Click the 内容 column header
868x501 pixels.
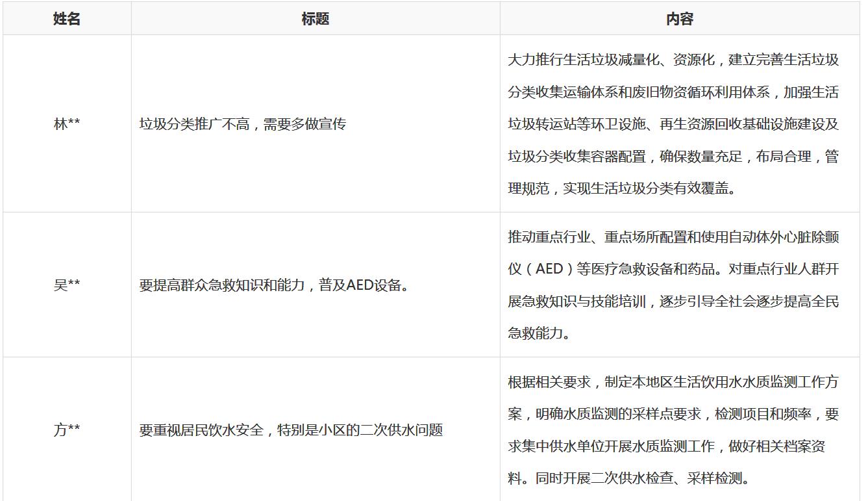(680, 19)
